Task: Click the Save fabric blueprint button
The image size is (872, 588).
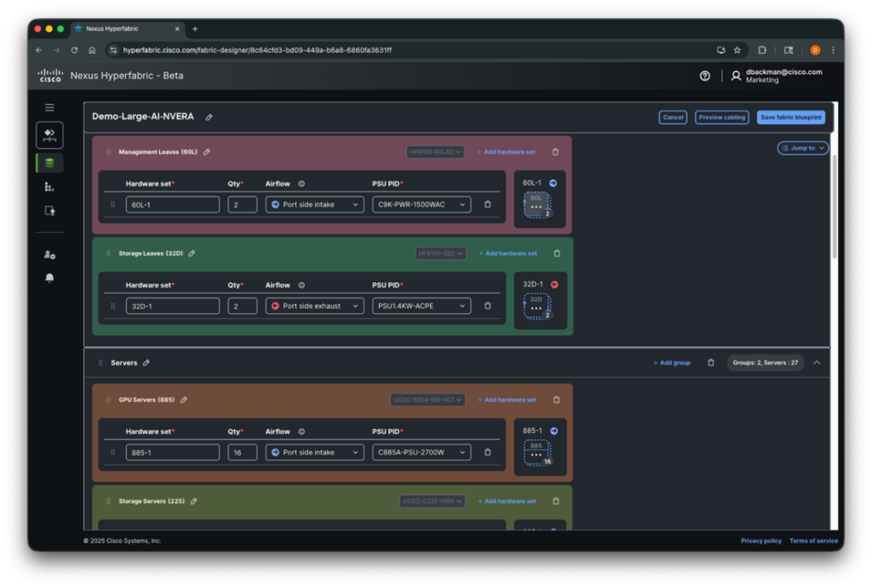Action: point(790,117)
